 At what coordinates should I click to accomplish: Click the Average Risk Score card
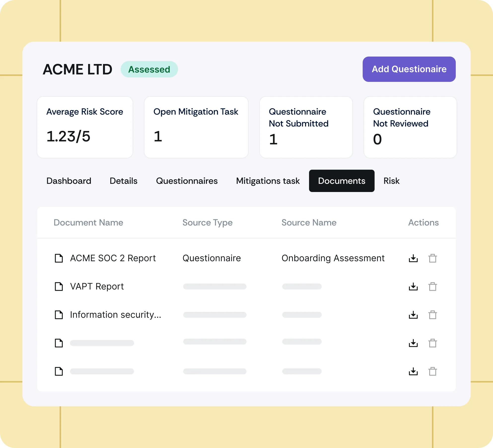(85, 127)
